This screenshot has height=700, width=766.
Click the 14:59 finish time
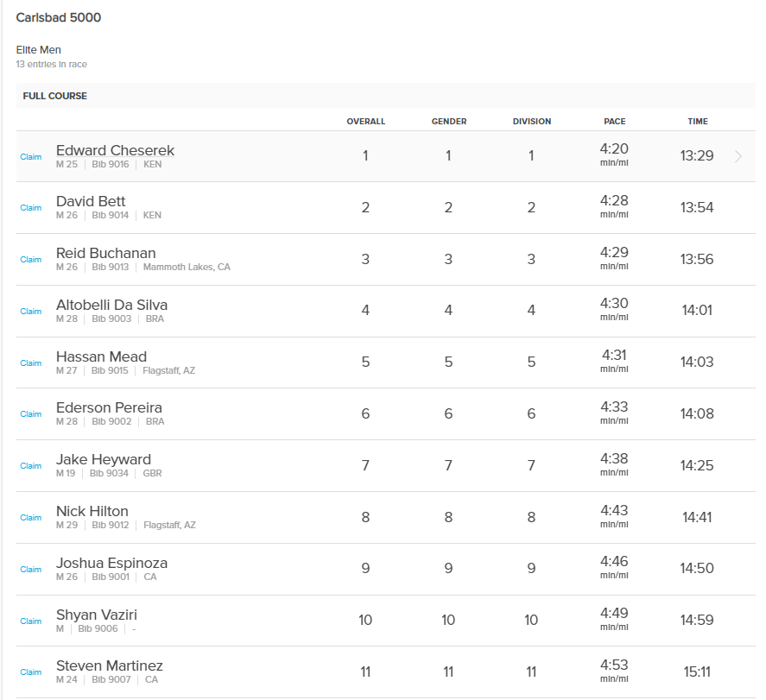697,620
